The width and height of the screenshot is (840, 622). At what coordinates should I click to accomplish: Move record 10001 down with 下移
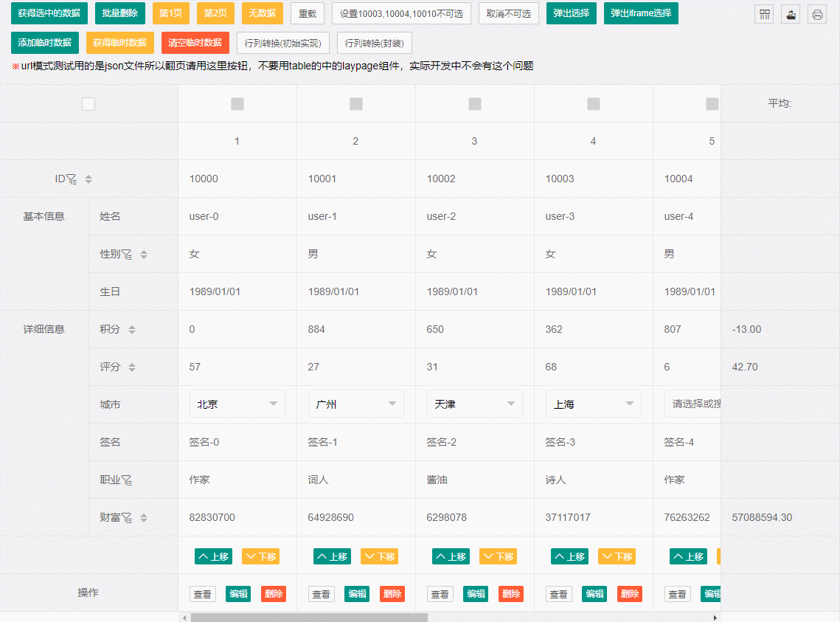tap(380, 556)
